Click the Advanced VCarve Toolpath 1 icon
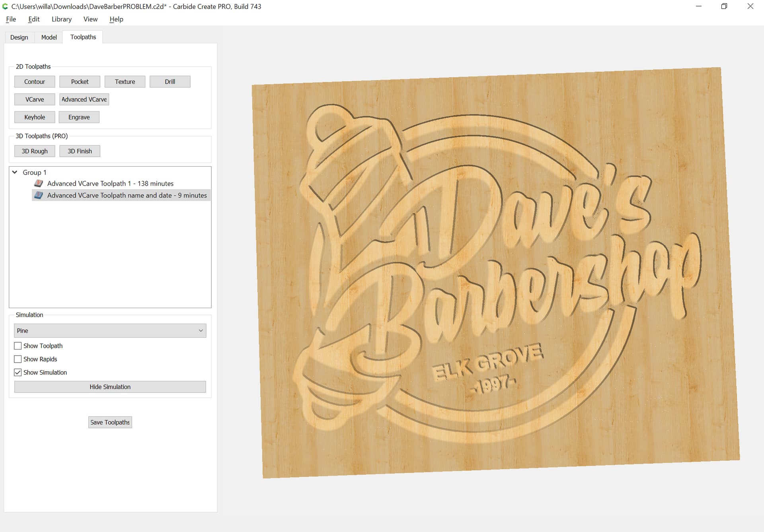The height and width of the screenshot is (532, 764). coord(39,183)
